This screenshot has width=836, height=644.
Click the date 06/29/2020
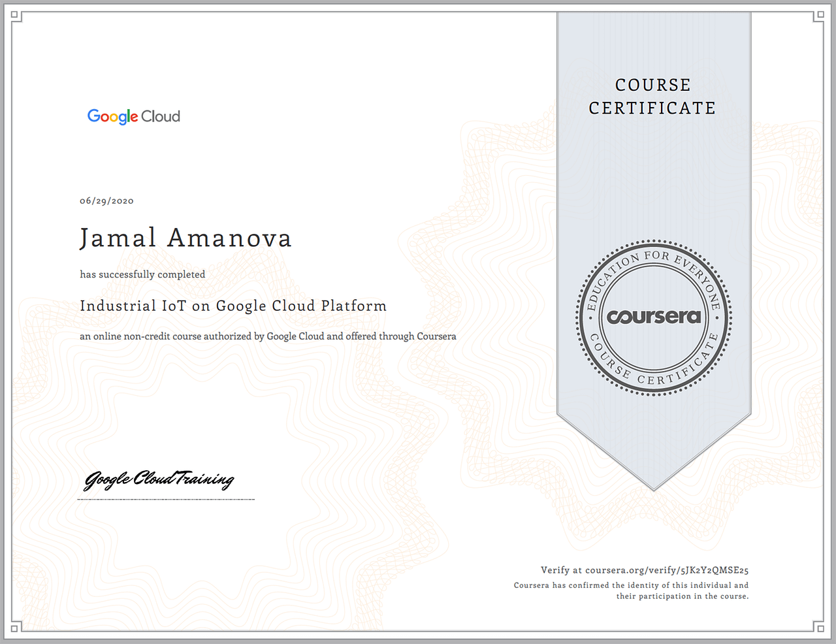pyautogui.click(x=106, y=201)
